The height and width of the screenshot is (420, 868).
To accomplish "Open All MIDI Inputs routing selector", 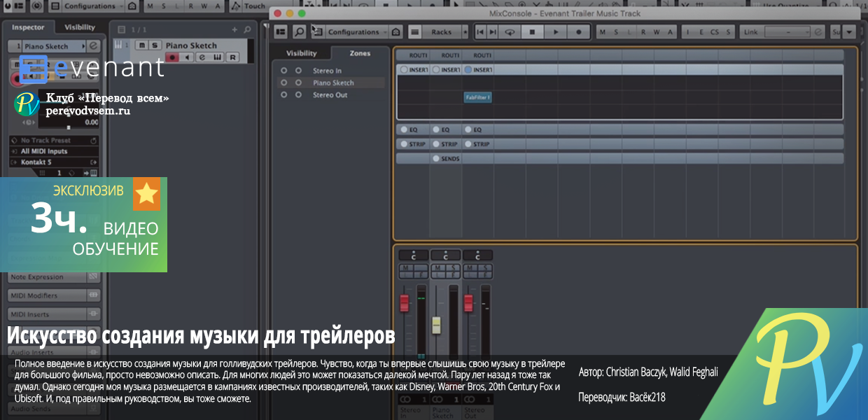I will [54, 151].
